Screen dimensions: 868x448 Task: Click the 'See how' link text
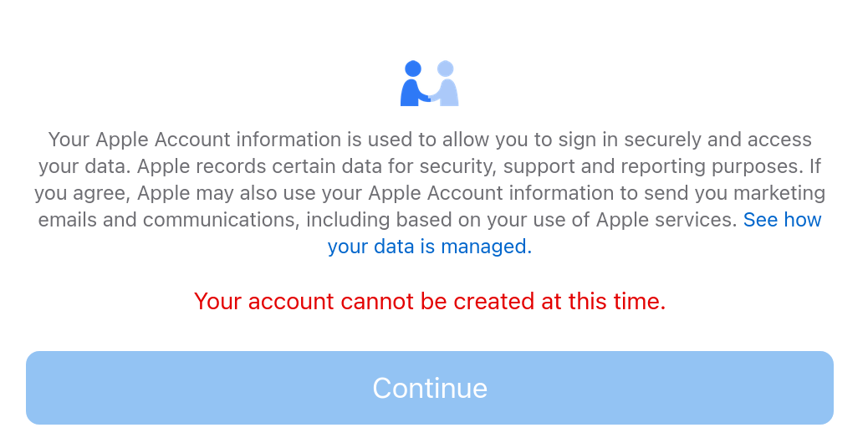coord(782,220)
